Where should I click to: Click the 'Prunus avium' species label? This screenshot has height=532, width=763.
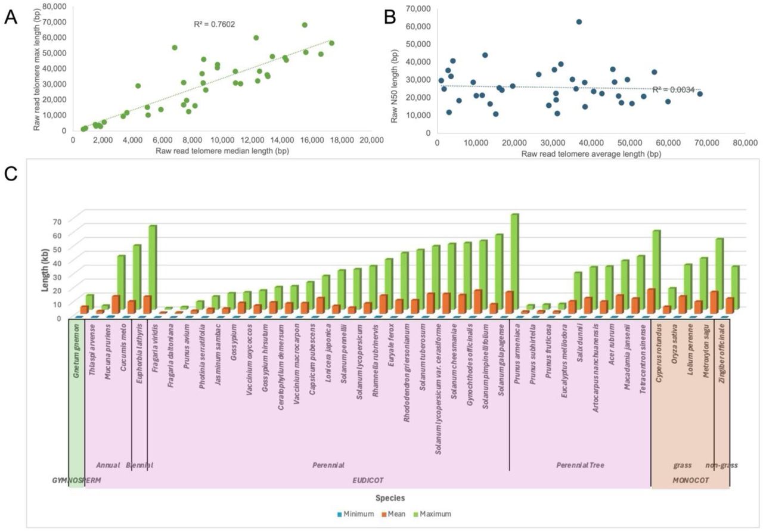[x=187, y=347]
